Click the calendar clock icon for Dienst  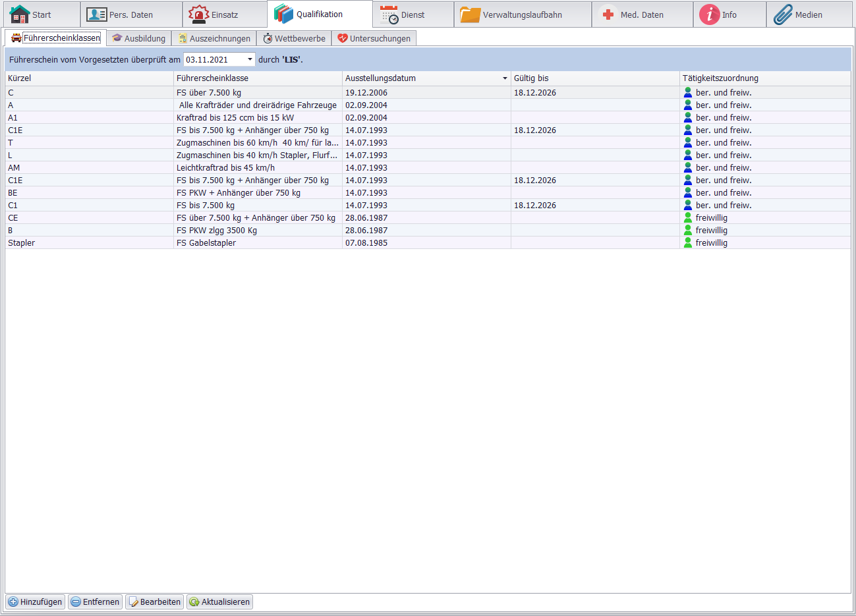pyautogui.click(x=389, y=14)
